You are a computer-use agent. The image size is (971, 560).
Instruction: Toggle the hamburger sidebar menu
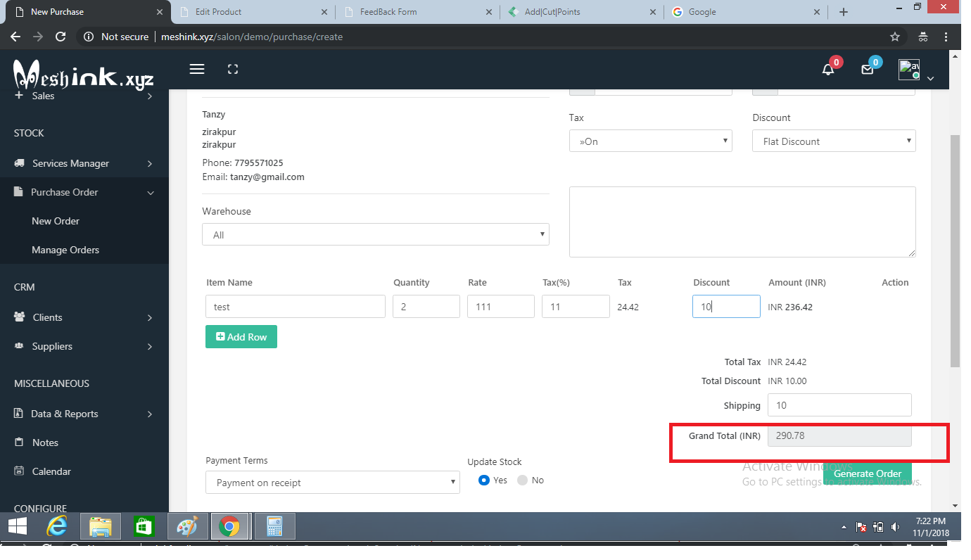click(197, 69)
